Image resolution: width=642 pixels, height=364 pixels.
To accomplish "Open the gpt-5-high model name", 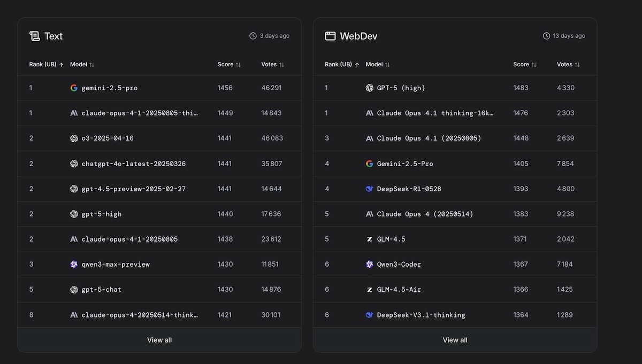I will (102, 214).
